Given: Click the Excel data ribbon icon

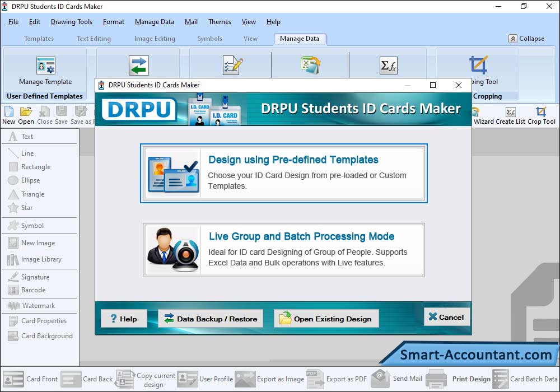Looking at the screenshot, I should point(310,65).
